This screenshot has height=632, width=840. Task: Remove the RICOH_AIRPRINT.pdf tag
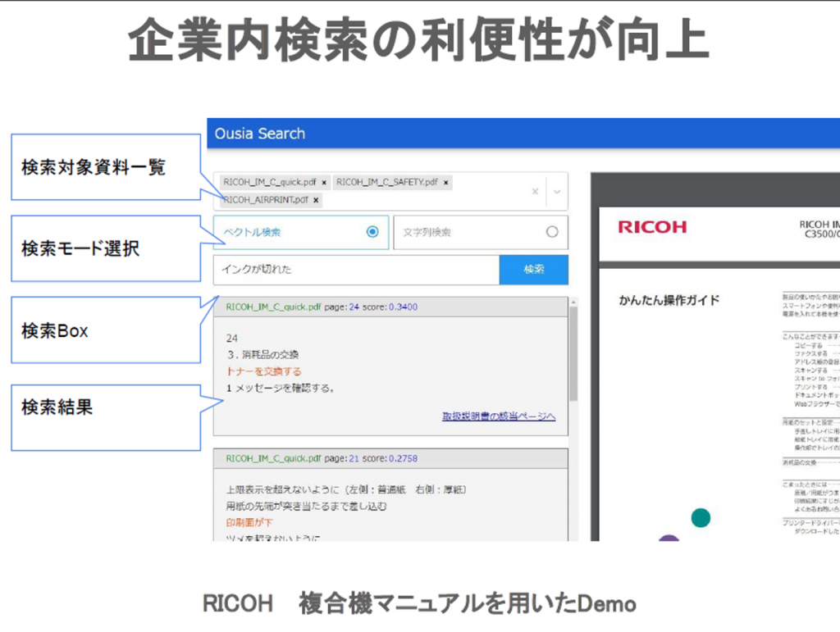[317, 200]
